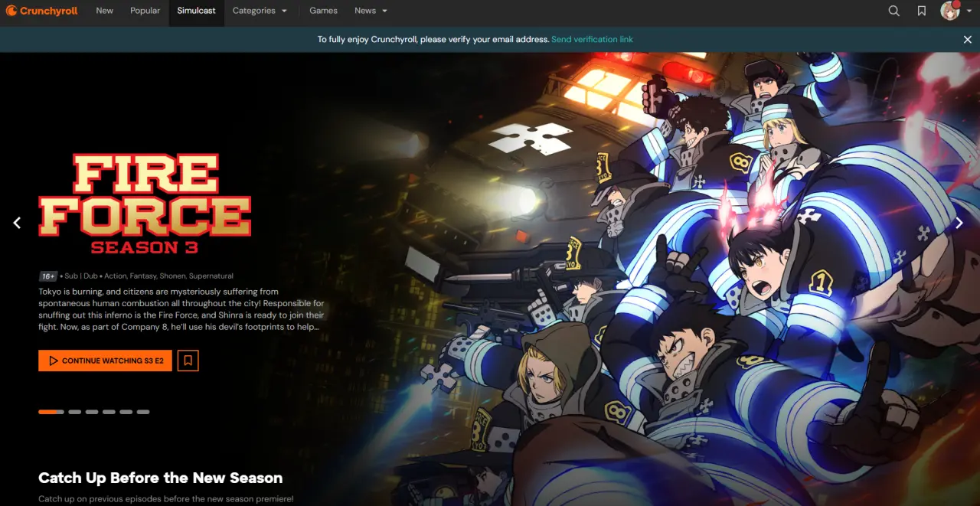Select the Popular nav item
Viewport: 980px width, 506px height.
click(x=145, y=11)
